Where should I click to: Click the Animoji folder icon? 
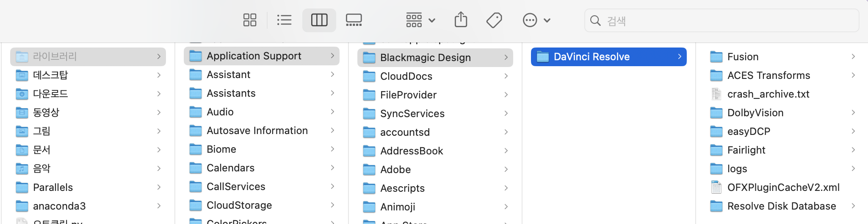click(x=369, y=207)
